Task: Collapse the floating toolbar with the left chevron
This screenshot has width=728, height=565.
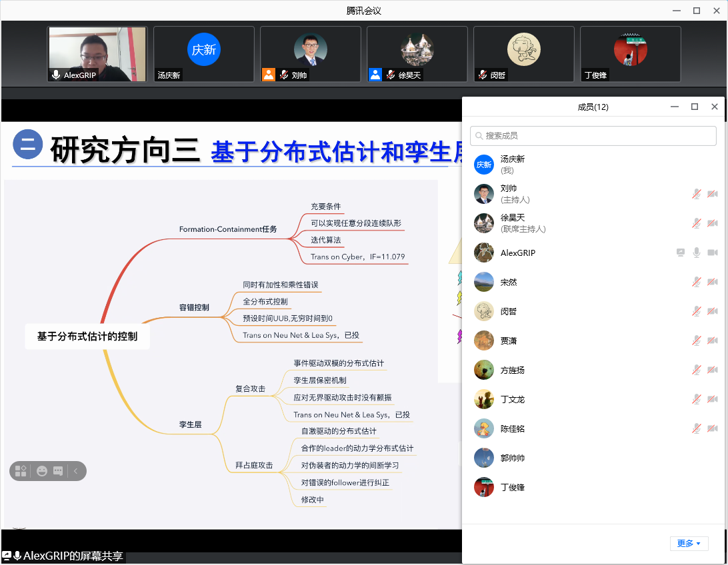Action: point(75,471)
